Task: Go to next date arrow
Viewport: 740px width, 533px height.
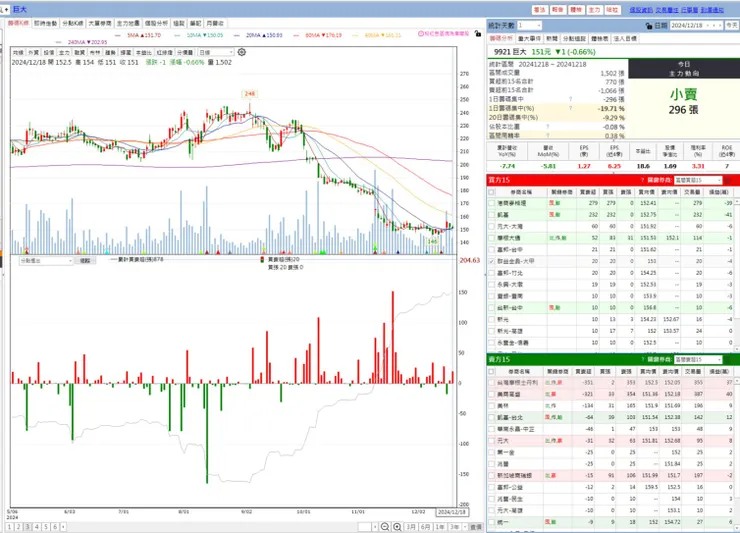Action: point(720,25)
